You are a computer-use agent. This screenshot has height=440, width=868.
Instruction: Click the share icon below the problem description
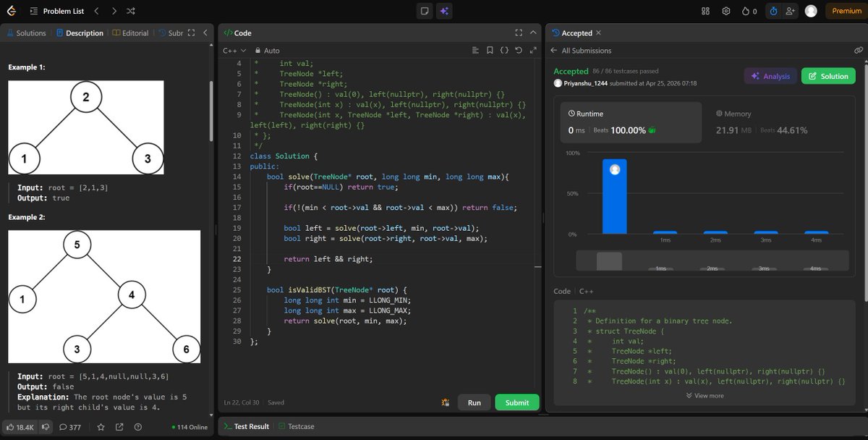pyautogui.click(x=120, y=427)
